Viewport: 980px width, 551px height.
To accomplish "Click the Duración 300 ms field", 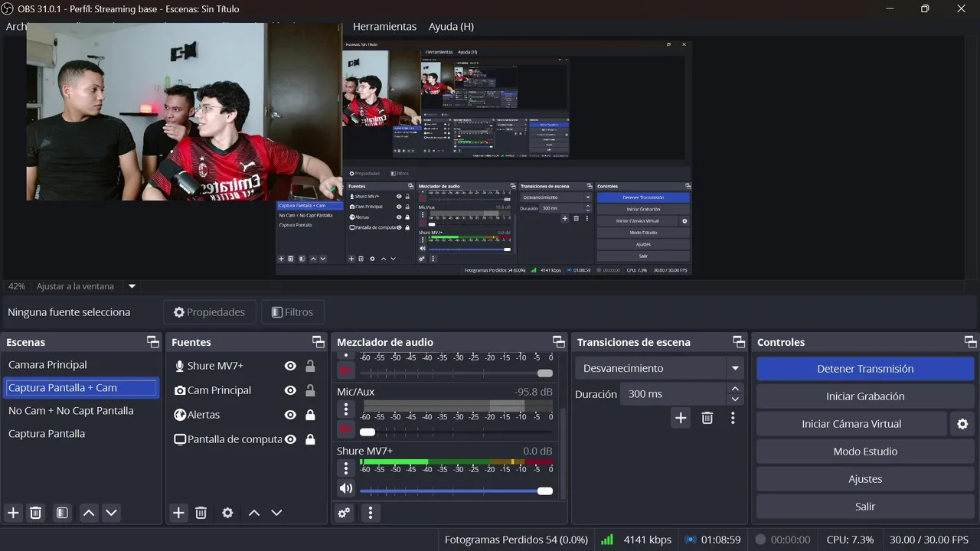I will pyautogui.click(x=672, y=394).
